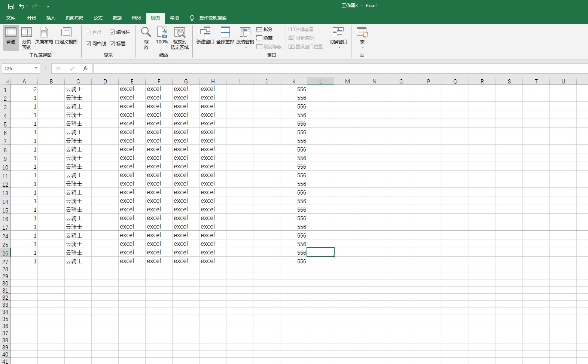Open the Zoom (缩放) magnifier dialog
Screen dimensions: 588x364
(146, 38)
